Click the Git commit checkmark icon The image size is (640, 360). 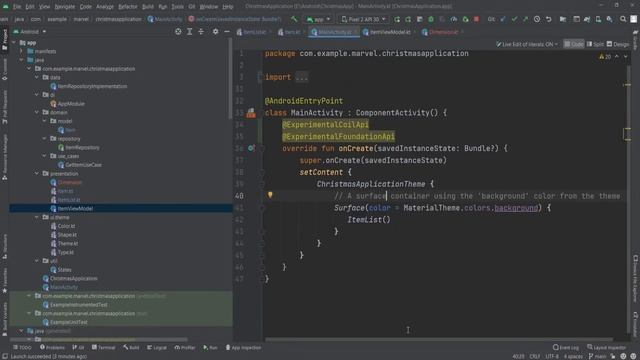tap(514, 19)
